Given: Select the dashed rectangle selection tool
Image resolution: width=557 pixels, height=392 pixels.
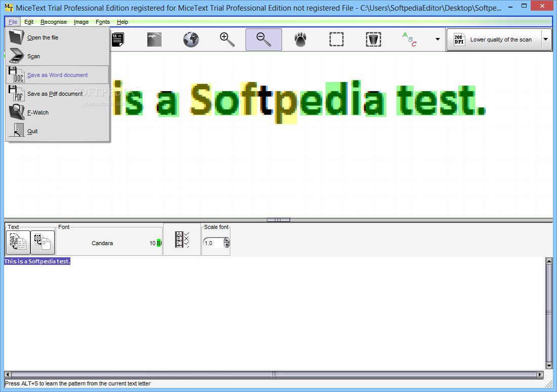Looking at the screenshot, I should (x=336, y=40).
